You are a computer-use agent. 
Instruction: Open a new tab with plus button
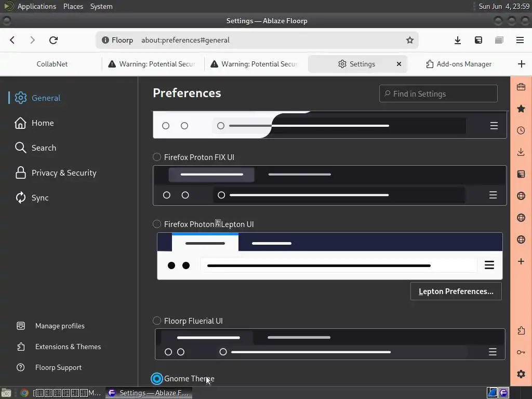522,64
